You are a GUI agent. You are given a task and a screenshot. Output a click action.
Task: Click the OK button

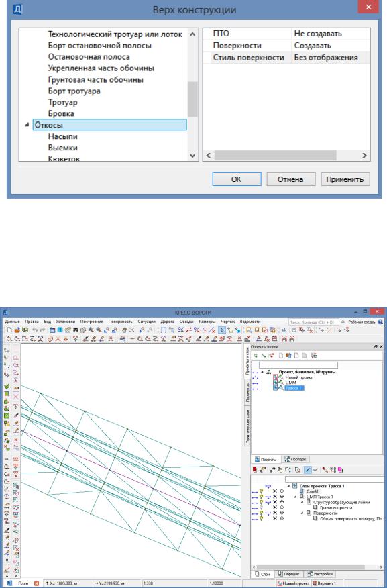(x=236, y=179)
